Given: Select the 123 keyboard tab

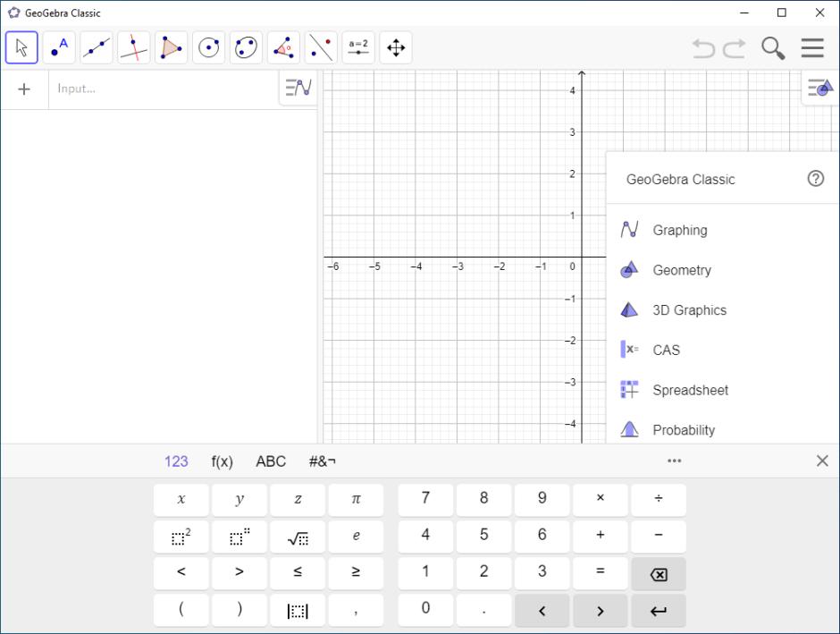Looking at the screenshot, I should 176,461.
